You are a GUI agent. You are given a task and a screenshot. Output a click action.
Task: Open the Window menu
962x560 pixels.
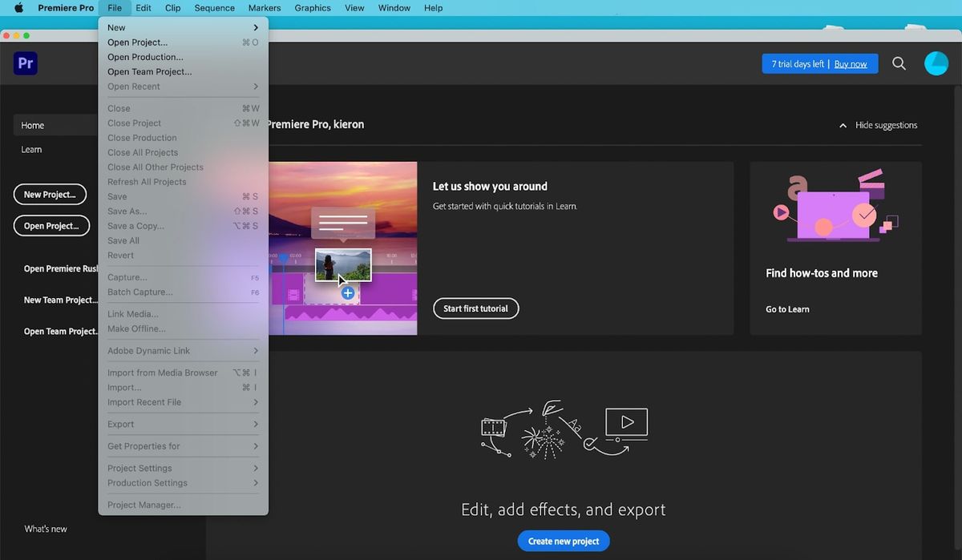pos(394,8)
